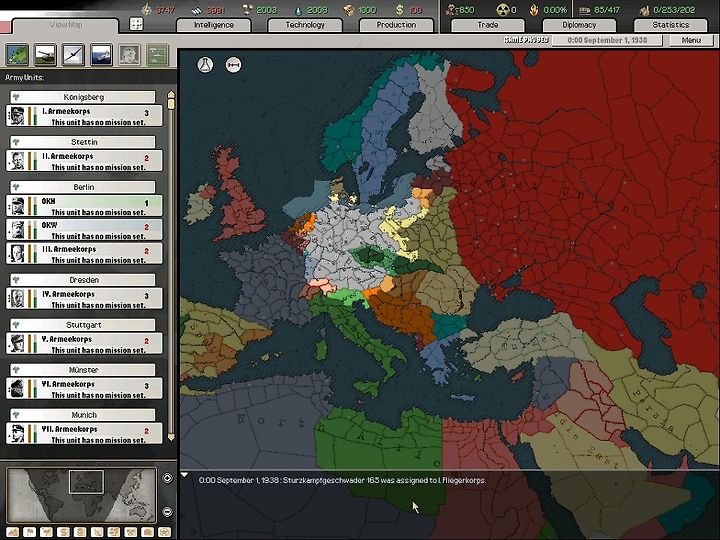
Task: Collapse the Munich province group
Action: [16, 415]
